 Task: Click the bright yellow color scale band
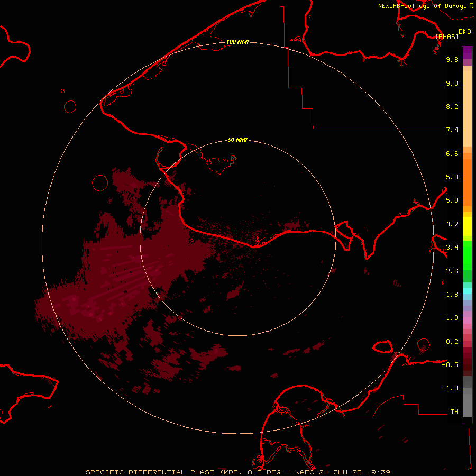pos(467,226)
